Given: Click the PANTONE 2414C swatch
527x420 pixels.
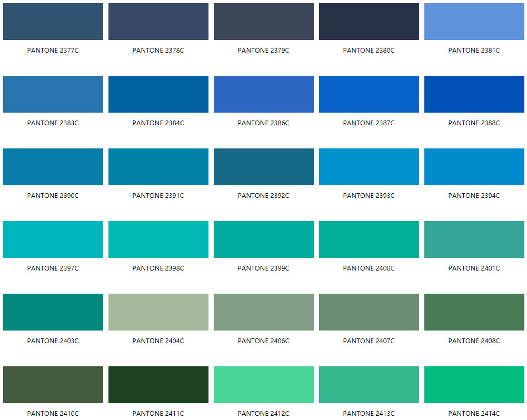Looking at the screenshot, I should 474,385.
